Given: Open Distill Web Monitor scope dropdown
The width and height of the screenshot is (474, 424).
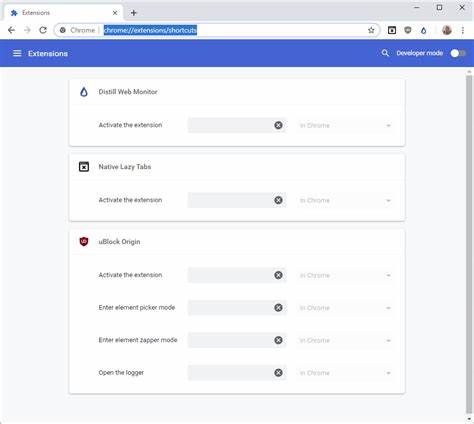Looking at the screenshot, I should pyautogui.click(x=345, y=125).
